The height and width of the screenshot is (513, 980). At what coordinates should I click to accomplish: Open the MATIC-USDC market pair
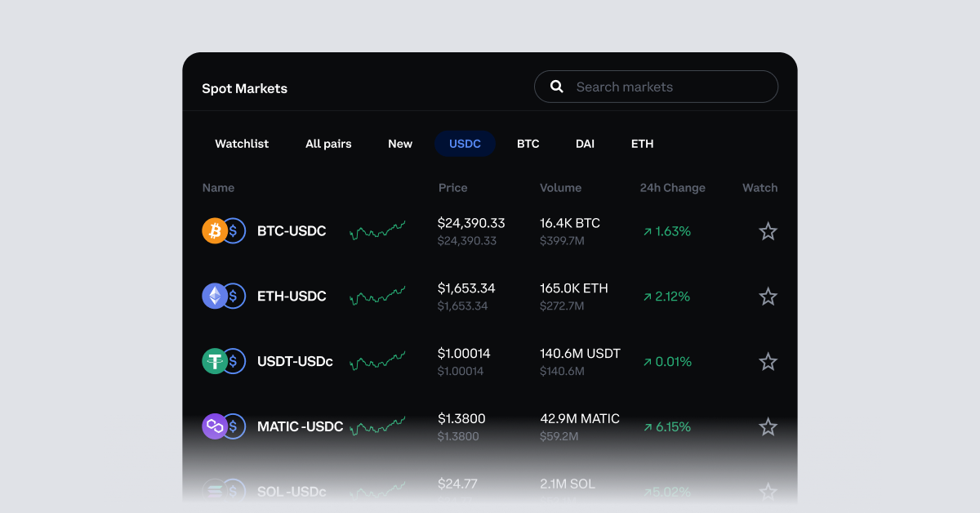(300, 426)
